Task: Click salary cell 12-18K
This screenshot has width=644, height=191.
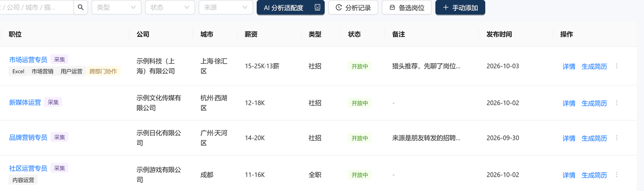Action: tap(255, 103)
